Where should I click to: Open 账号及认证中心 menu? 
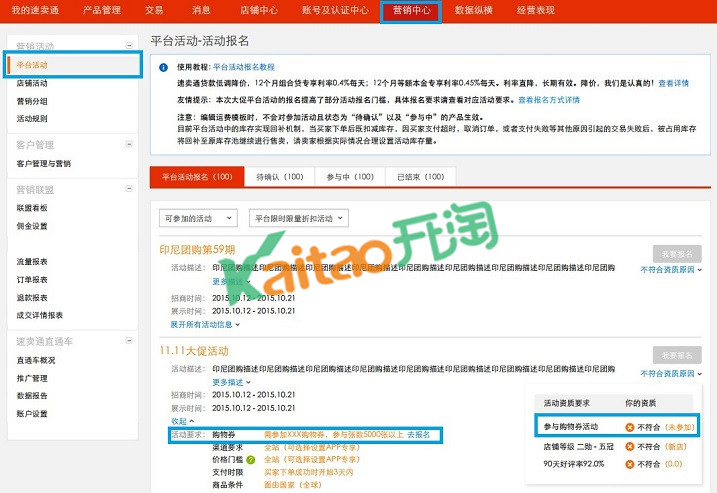(335, 10)
